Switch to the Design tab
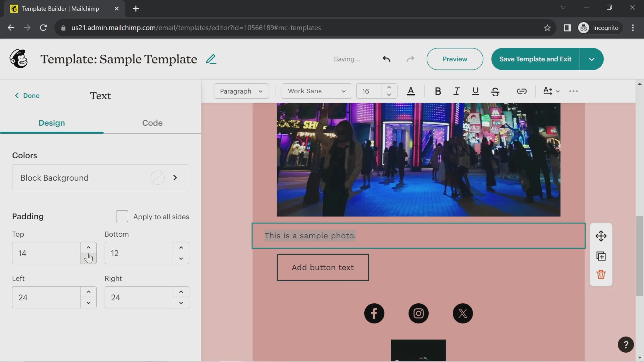The width and height of the screenshot is (644, 362). (52, 123)
